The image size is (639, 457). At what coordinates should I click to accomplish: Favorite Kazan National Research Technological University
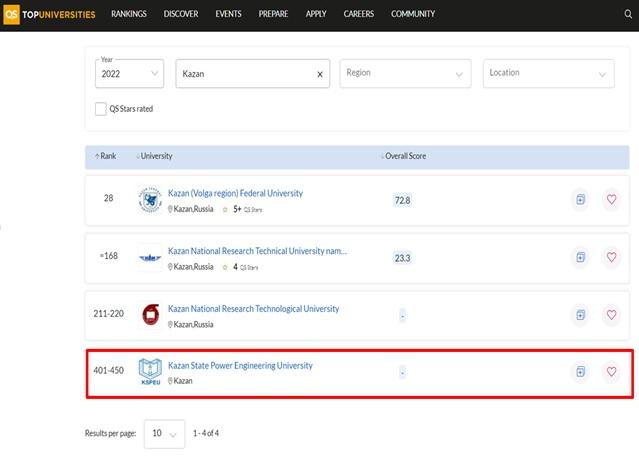click(x=611, y=315)
